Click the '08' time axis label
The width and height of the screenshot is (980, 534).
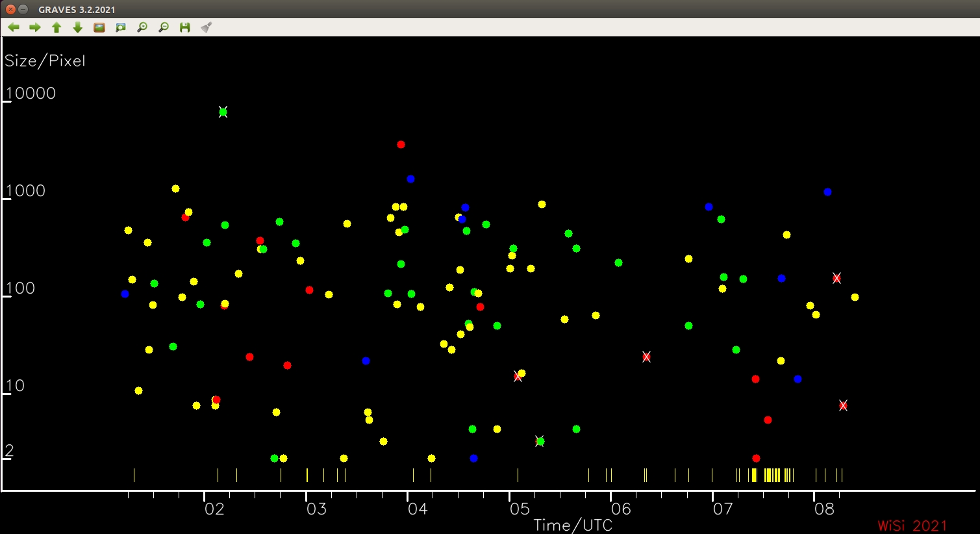click(x=824, y=509)
